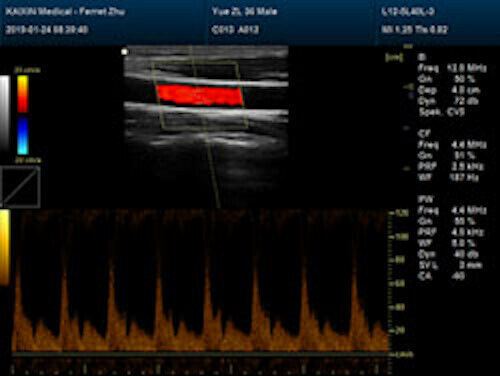Screen dimensions: 500x376
Task: Click the exam date and time
Action: click(47, 30)
